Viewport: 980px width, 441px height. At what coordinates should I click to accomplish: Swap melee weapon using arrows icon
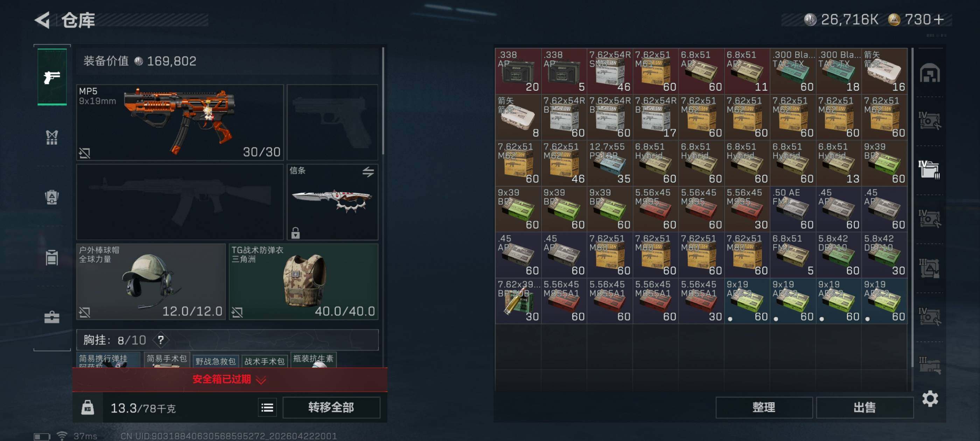368,172
